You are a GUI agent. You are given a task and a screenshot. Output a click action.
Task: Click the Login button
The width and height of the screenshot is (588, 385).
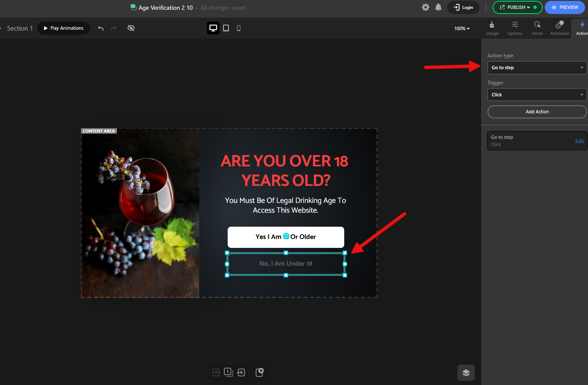(x=463, y=7)
